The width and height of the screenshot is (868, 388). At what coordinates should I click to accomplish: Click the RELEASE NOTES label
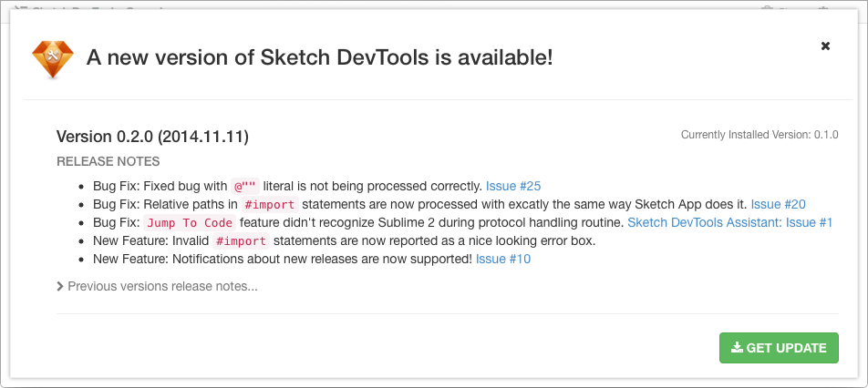(108, 161)
